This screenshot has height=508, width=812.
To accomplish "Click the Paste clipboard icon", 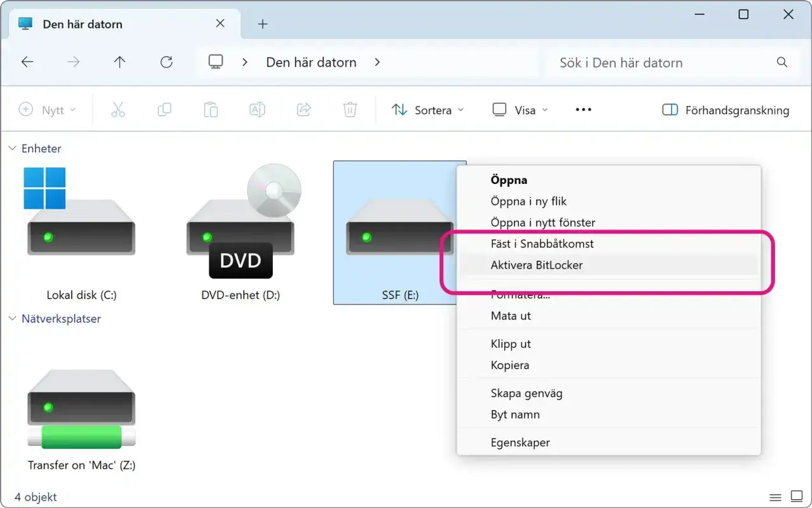I will [x=211, y=110].
